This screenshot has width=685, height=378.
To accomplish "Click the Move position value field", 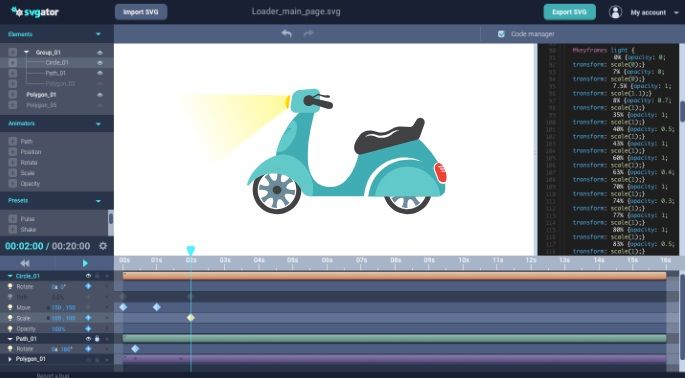I will [64, 308].
